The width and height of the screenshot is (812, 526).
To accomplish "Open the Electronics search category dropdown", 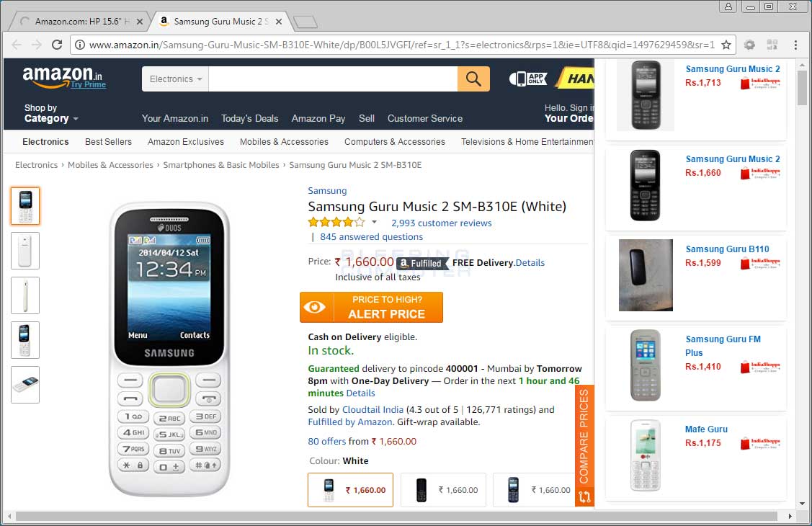I will 176,79.
